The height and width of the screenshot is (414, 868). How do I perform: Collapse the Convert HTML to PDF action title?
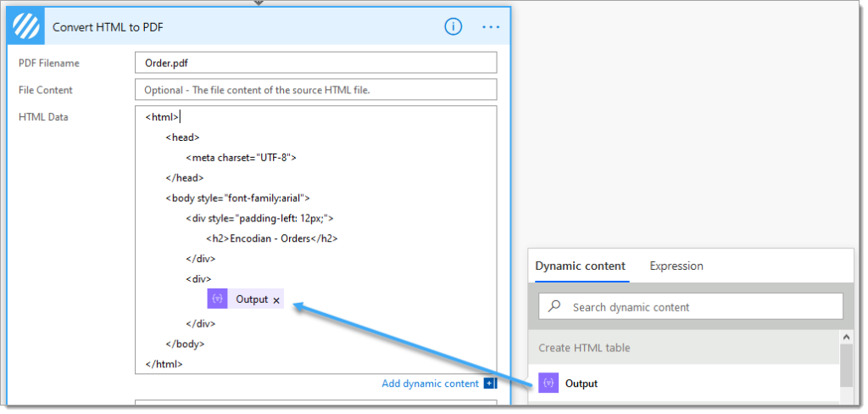(108, 26)
